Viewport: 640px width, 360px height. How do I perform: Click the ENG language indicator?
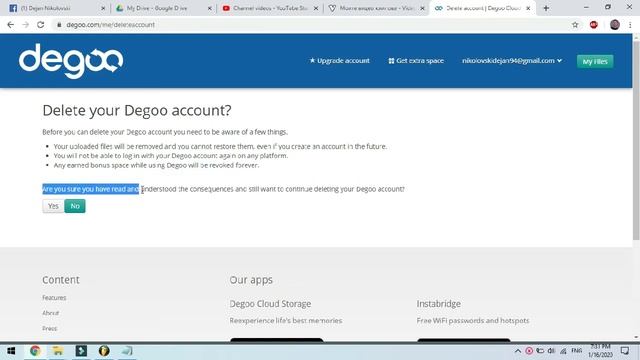click(x=576, y=351)
